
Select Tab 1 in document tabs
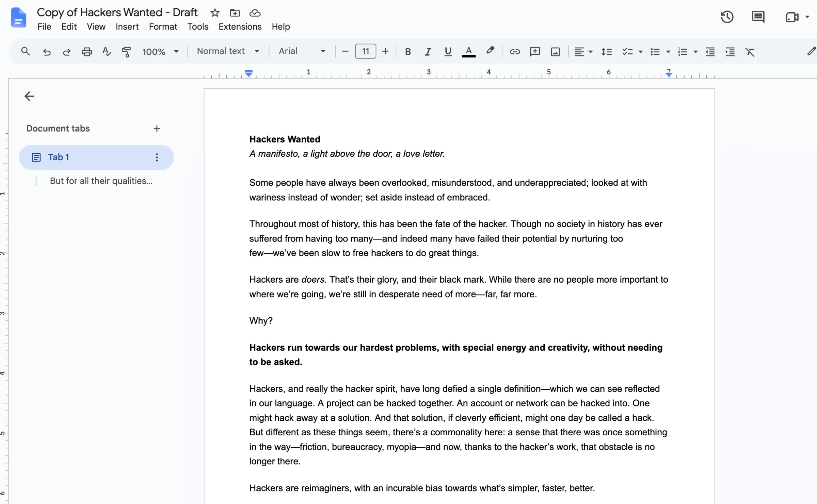pos(96,157)
